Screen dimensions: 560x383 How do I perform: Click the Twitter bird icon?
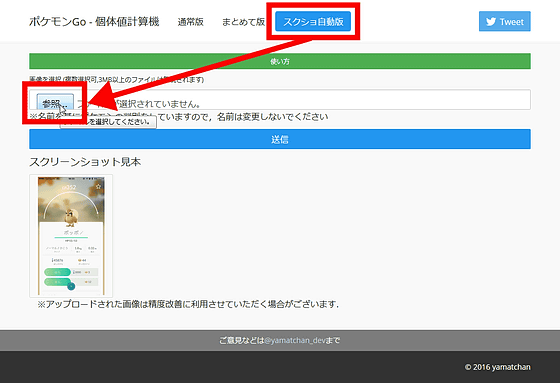pos(491,22)
